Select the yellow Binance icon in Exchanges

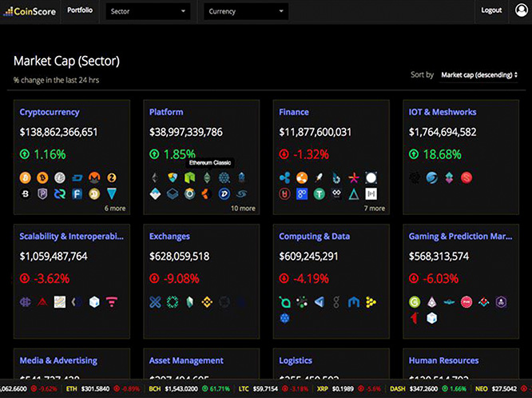[x=207, y=302]
